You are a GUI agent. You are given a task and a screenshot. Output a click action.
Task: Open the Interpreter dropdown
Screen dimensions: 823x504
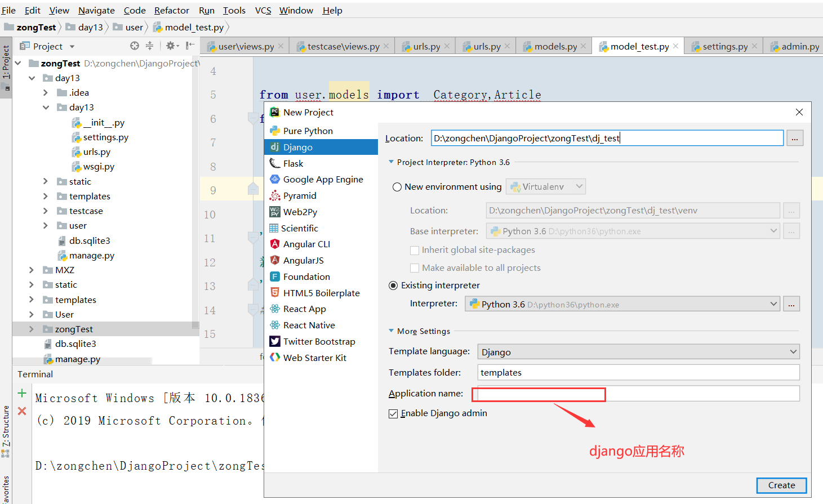coord(624,304)
